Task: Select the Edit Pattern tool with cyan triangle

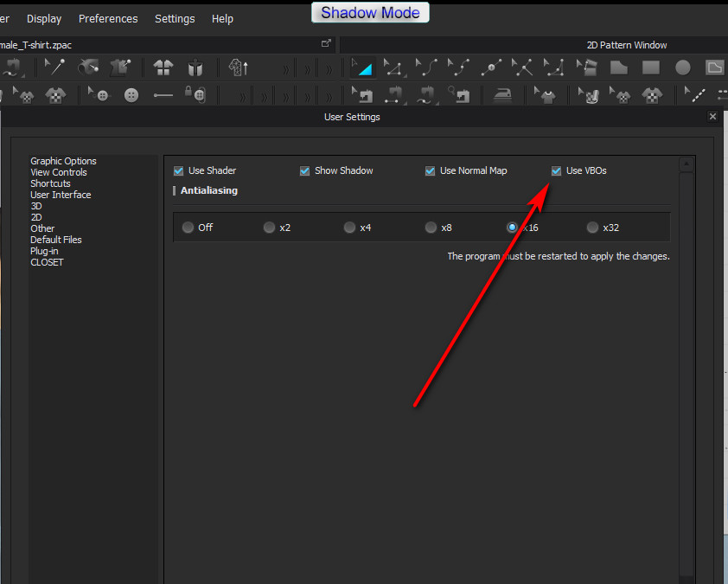Action: pos(361,67)
